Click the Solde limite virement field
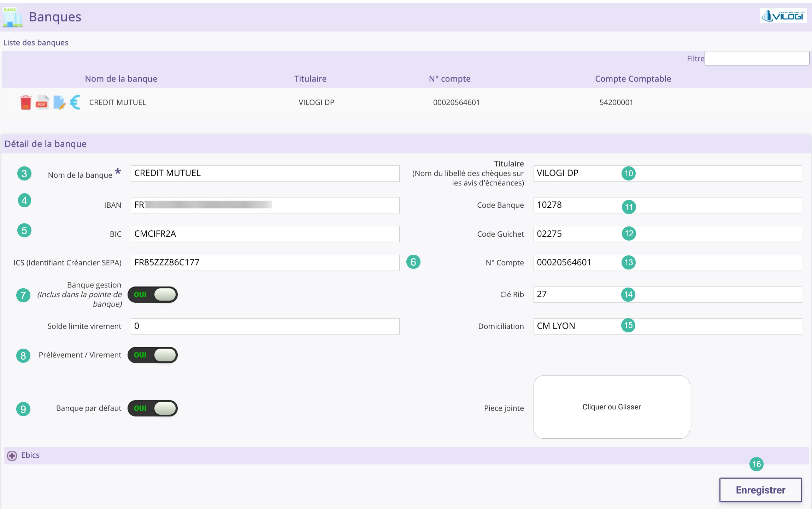 click(265, 326)
